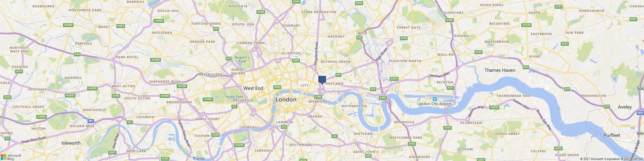This screenshot has height=161, width=644.
Task: Click the A2016 shield on Western Way
Action: [x=494, y=107]
